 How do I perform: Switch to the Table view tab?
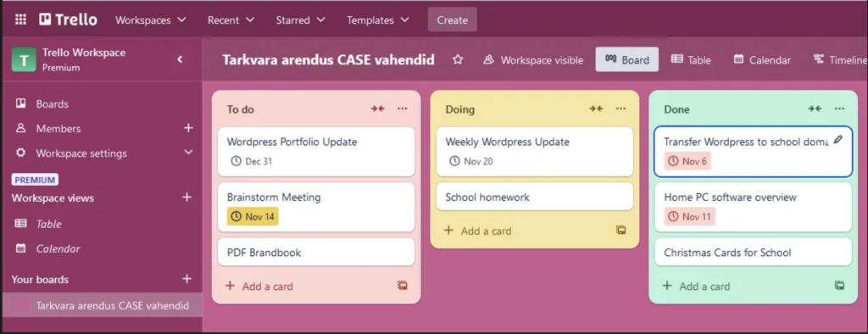point(691,60)
